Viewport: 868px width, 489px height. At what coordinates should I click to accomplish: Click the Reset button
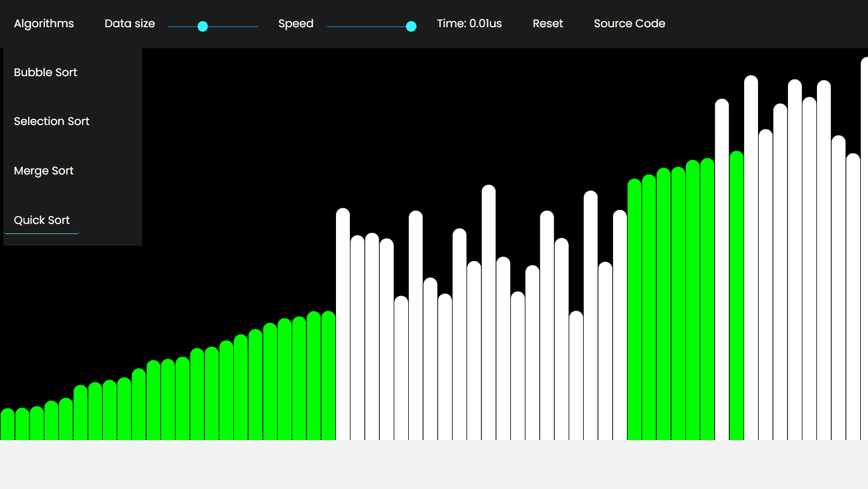[548, 23]
